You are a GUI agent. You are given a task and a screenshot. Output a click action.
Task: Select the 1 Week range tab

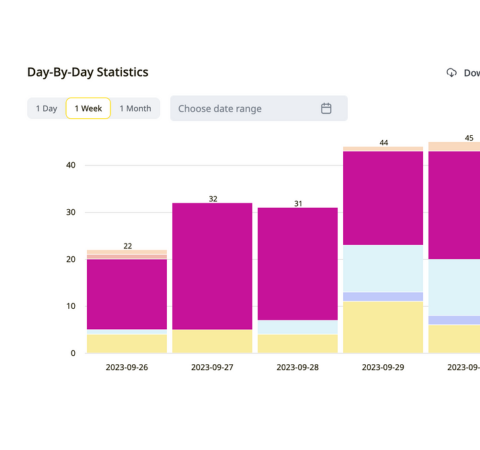pyautogui.click(x=88, y=108)
